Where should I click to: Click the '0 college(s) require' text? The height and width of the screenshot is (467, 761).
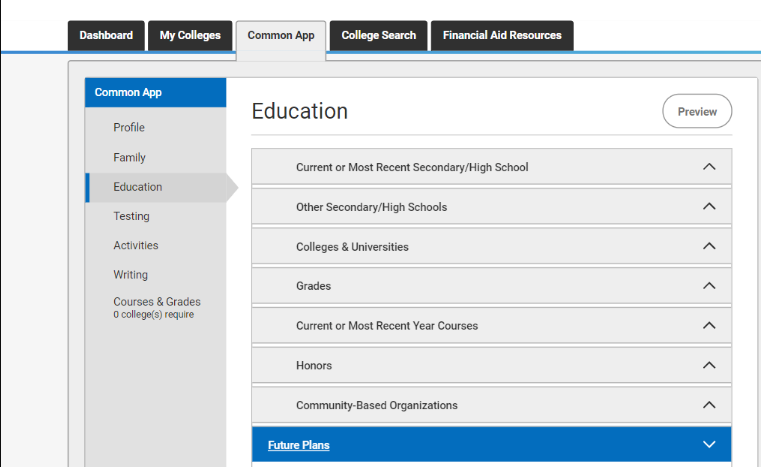pos(153,315)
